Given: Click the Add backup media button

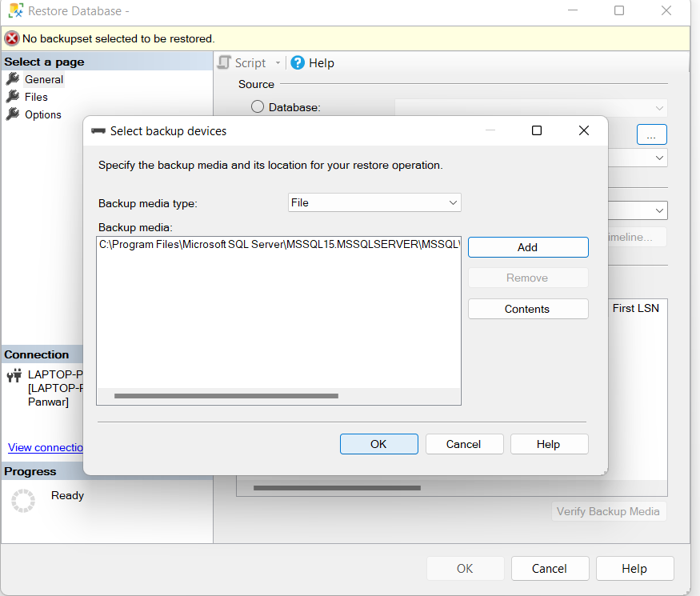Looking at the screenshot, I should [527, 247].
